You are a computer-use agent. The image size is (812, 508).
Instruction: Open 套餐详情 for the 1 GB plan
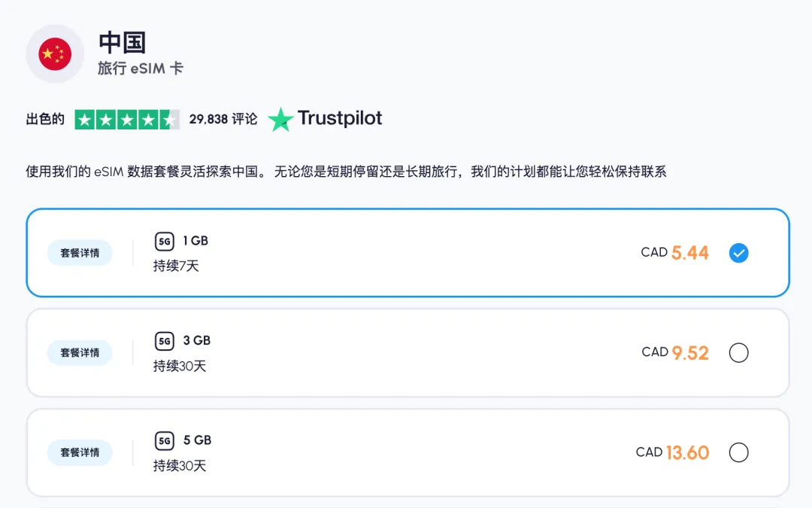pyautogui.click(x=80, y=253)
